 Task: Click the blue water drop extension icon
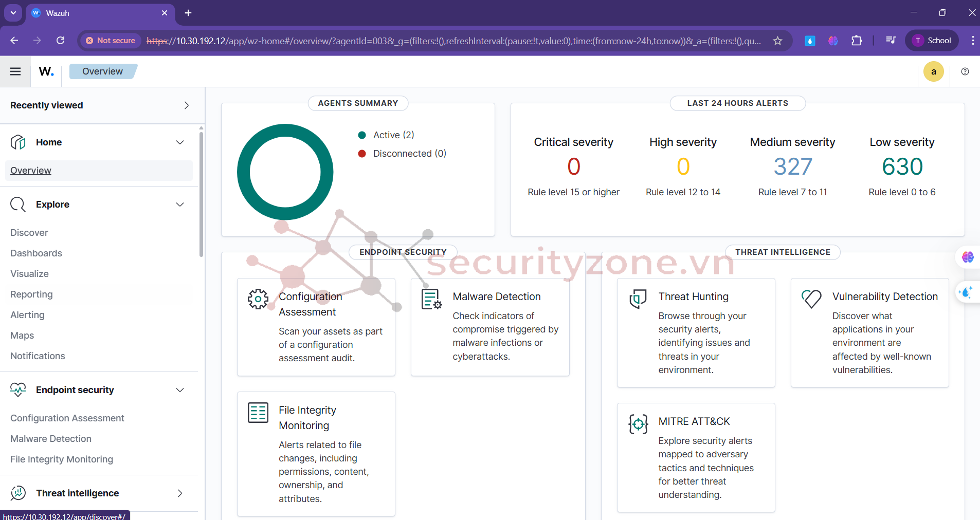(810, 41)
